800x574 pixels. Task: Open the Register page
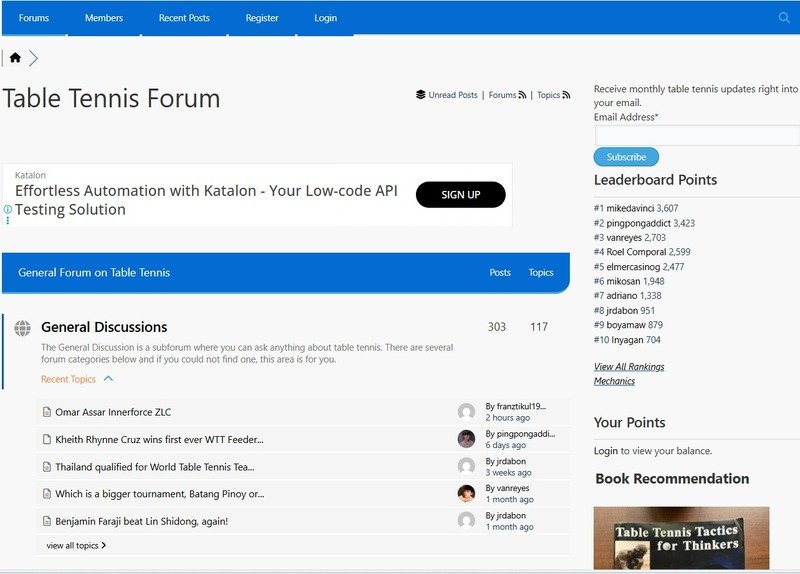(x=262, y=18)
